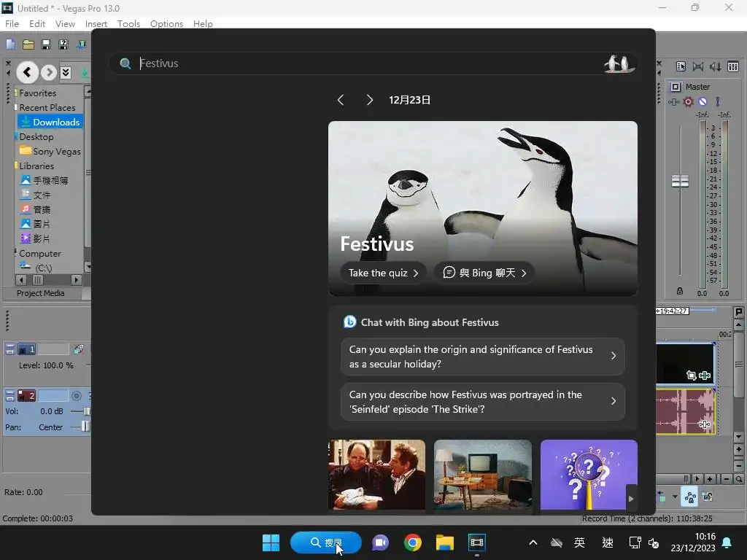Select the Computer tree item
This screenshot has width=747, height=560.
pyautogui.click(x=40, y=253)
